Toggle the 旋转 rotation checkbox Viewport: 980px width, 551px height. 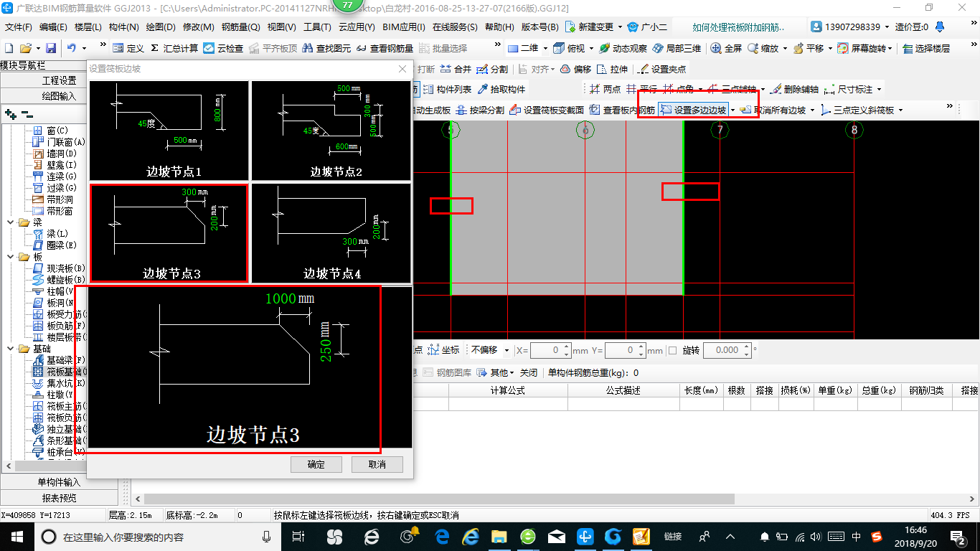point(672,350)
